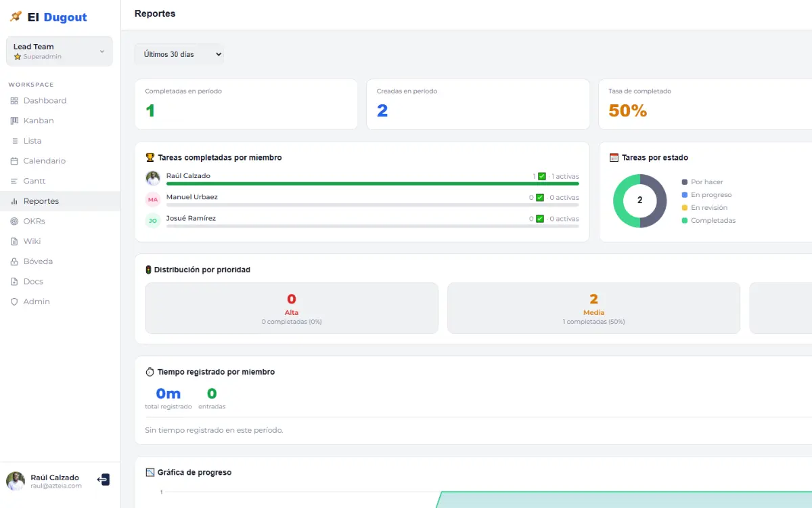Go to the Lista view
812x508 pixels.
(x=32, y=141)
